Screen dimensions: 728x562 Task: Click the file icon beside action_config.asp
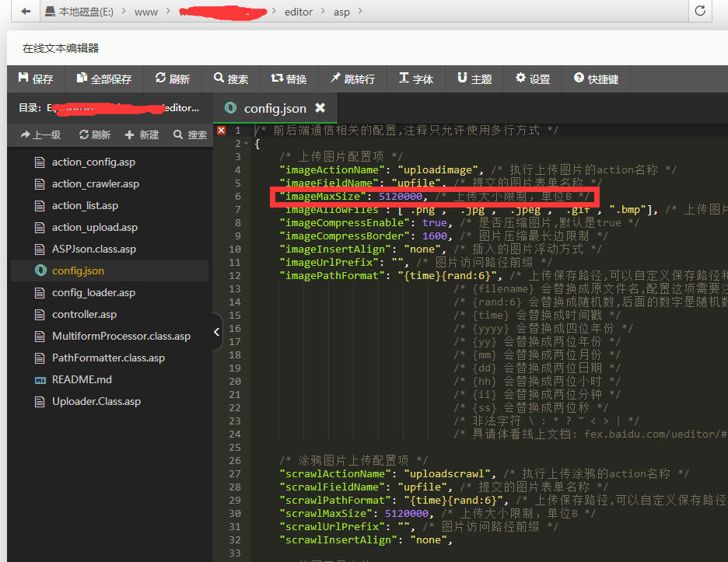(x=40, y=162)
